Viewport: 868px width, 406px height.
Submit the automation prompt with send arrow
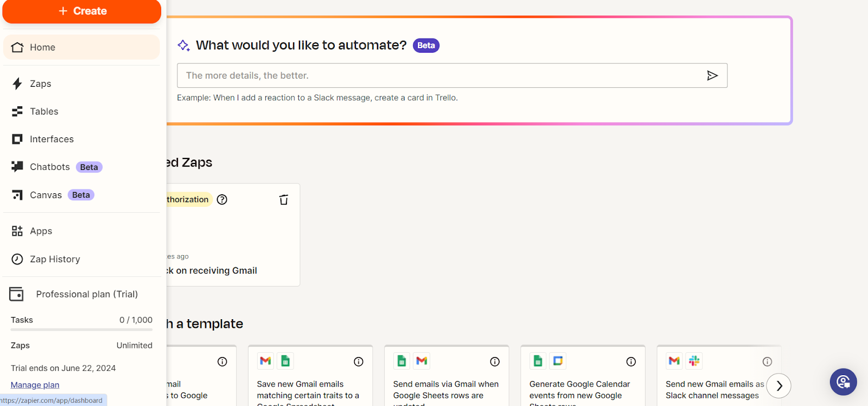click(x=712, y=75)
